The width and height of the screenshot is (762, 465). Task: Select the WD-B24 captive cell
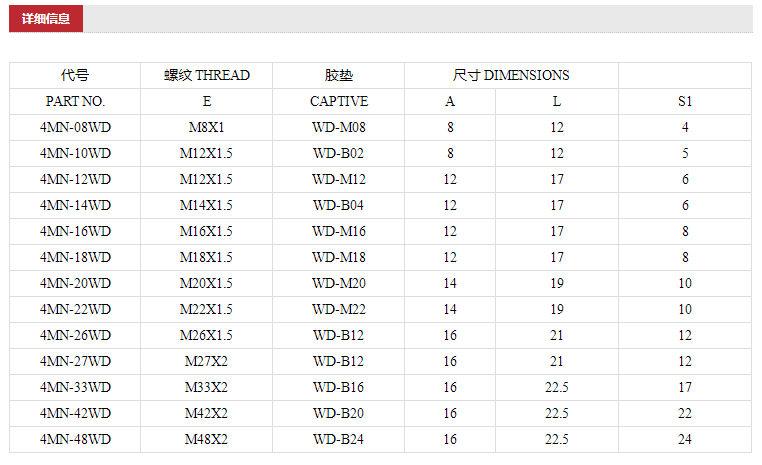tap(339, 439)
